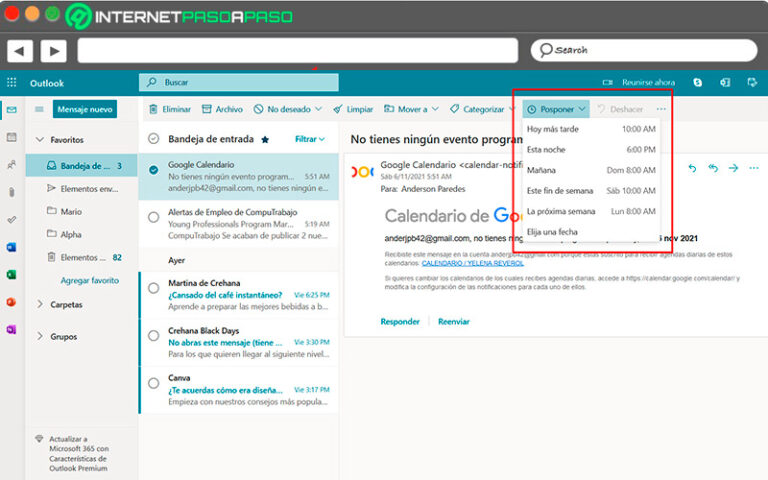
Task: Choose Elija una fecha option
Action: (591, 232)
